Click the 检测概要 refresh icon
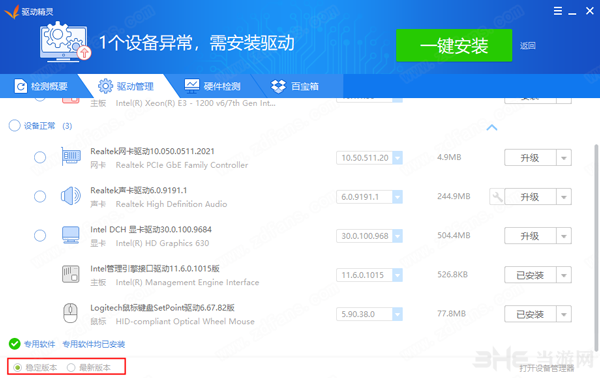Screen dimensions: 600x378 [21, 86]
